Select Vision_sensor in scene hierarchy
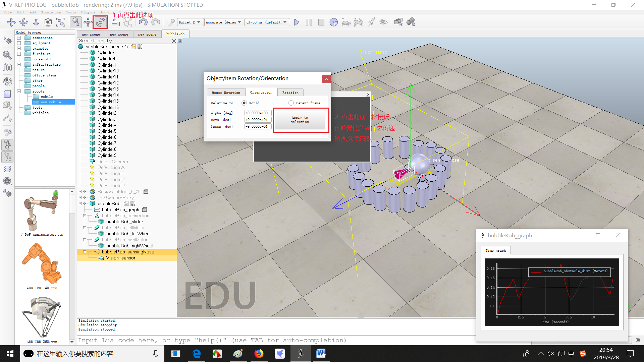 click(x=120, y=258)
